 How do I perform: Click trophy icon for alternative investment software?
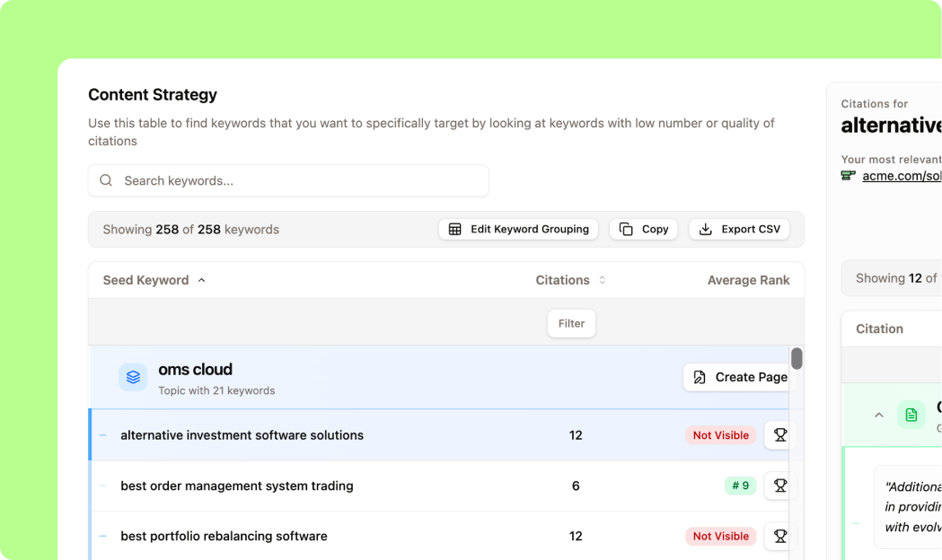tap(779, 435)
